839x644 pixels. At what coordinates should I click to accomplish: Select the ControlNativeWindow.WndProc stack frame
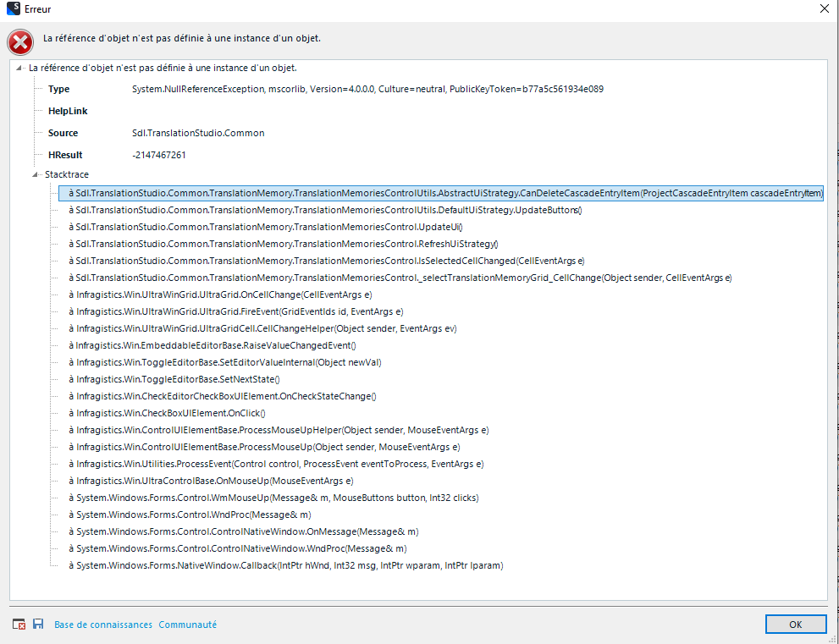[x=238, y=548]
